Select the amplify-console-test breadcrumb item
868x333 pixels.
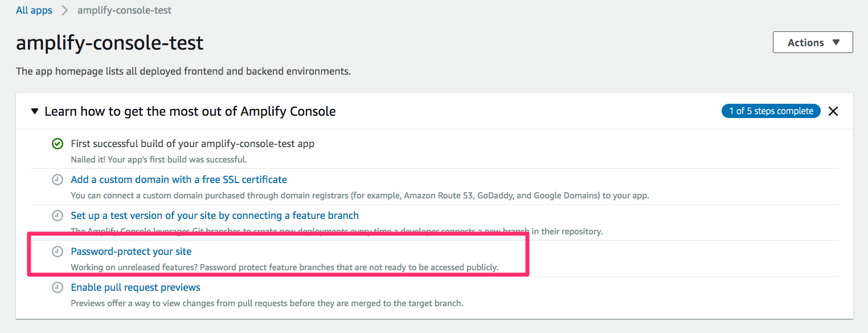pyautogui.click(x=124, y=10)
